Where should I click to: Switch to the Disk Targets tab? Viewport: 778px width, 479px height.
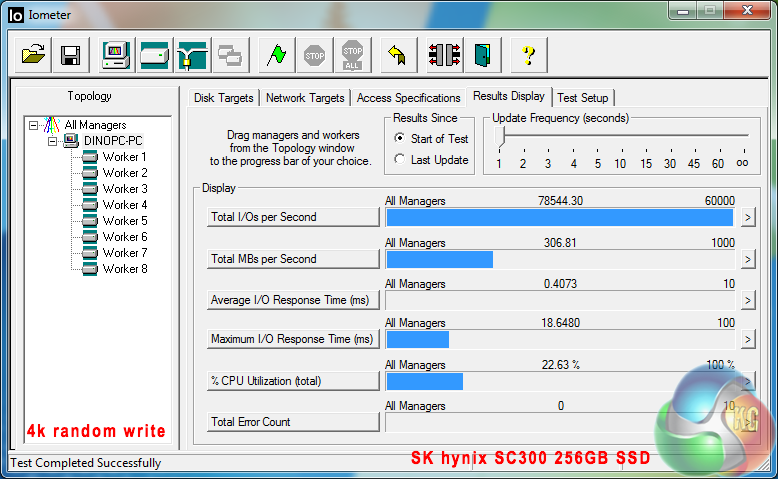click(x=223, y=98)
